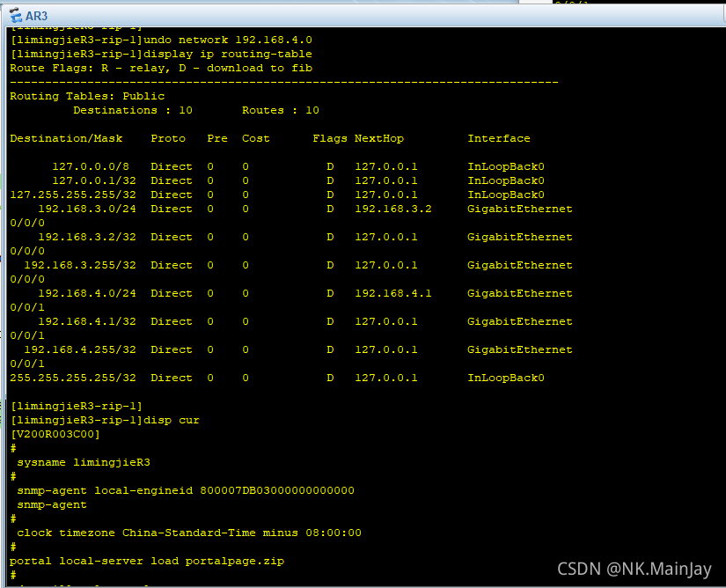Click the 'Cost' column header
Image resolution: width=726 pixels, height=588 pixels.
click(255, 138)
